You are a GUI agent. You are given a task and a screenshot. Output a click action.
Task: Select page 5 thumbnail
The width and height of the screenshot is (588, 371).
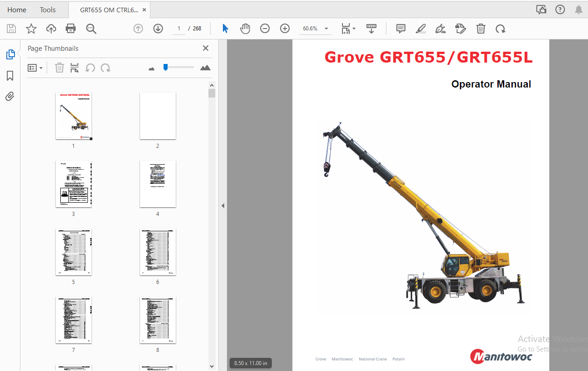tap(74, 252)
